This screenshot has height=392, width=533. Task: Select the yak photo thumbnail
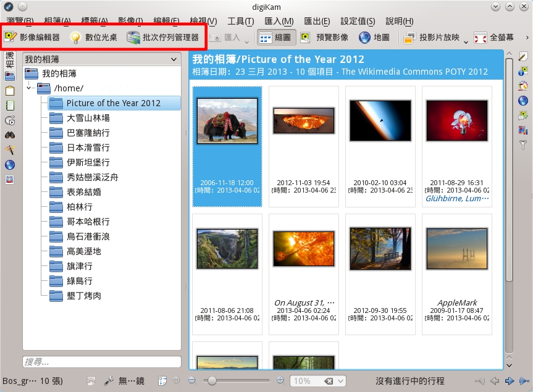(x=227, y=121)
